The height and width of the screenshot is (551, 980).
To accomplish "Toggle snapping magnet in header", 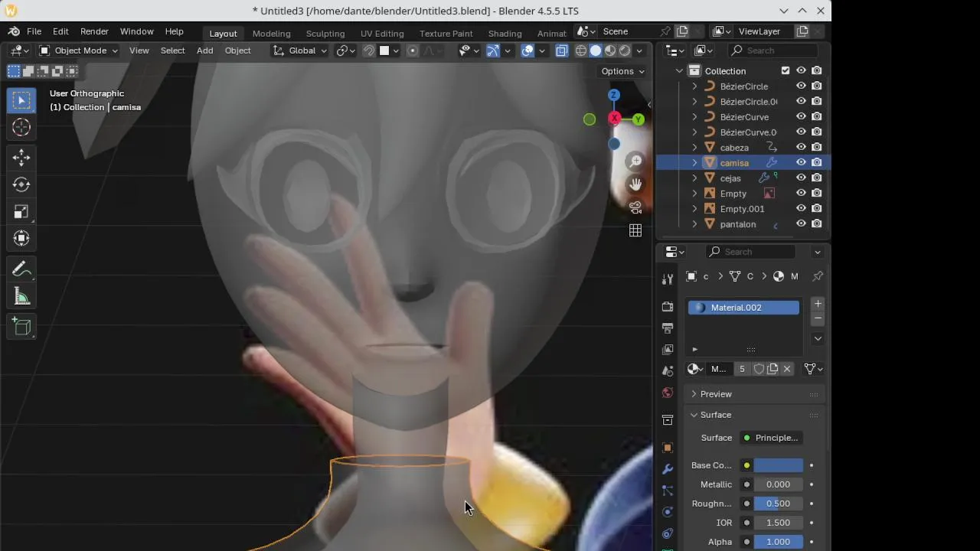I will click(369, 51).
